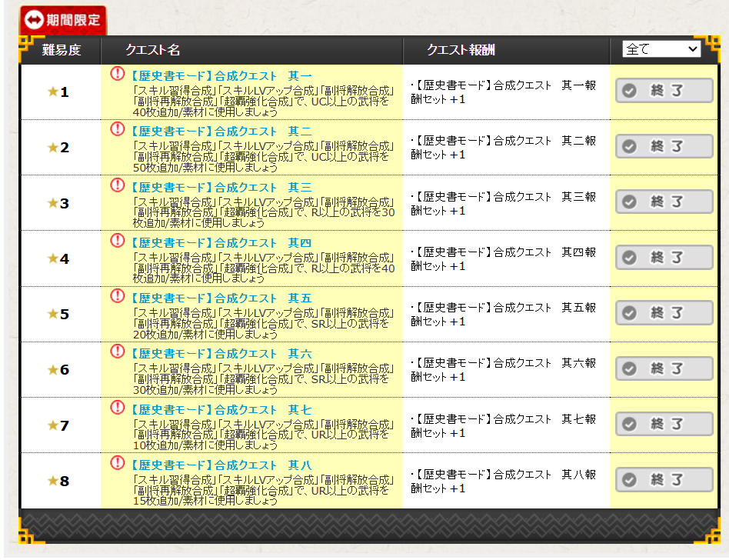This screenshot has width=729, height=560.
Task: Click the red alert icon for quest 其八
Action: (x=117, y=463)
